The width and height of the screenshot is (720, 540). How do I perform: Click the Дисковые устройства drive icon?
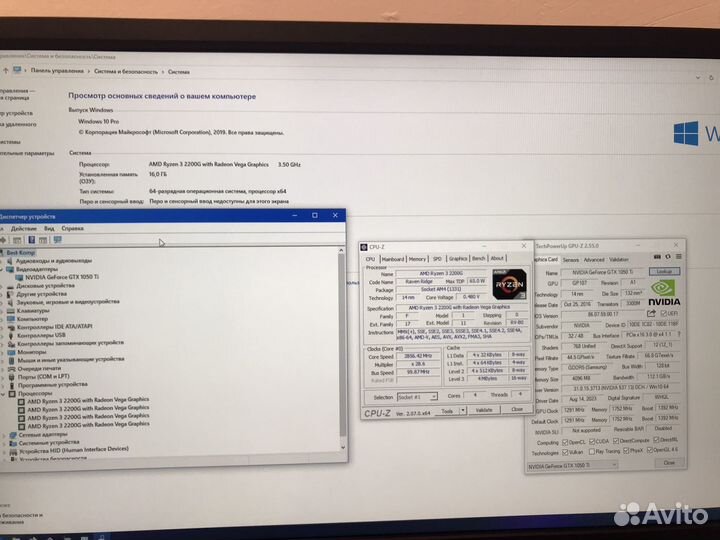tap(10, 286)
